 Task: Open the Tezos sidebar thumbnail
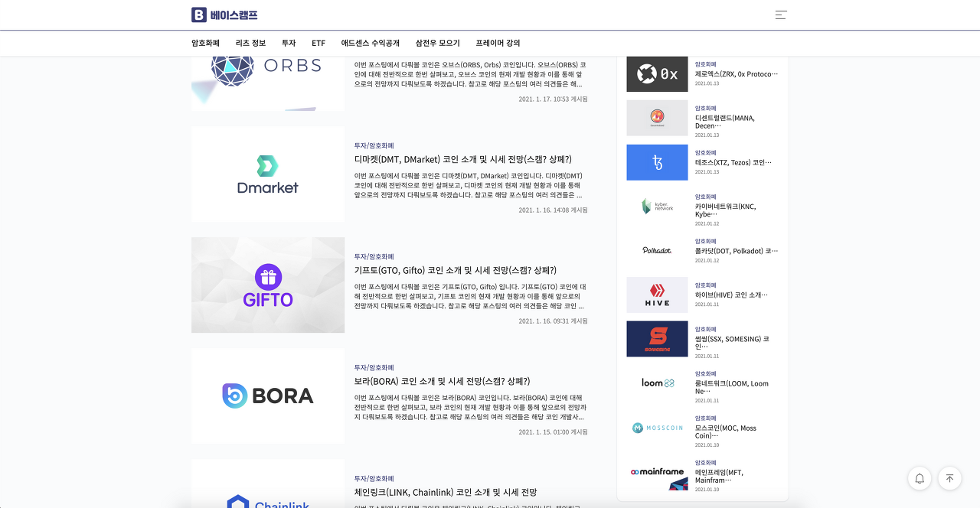tap(657, 162)
